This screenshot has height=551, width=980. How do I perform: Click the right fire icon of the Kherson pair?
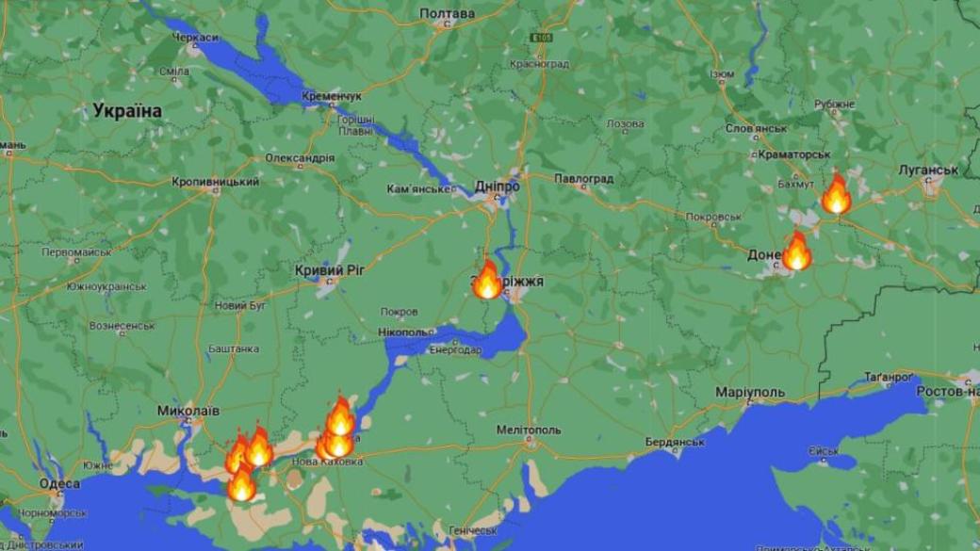point(258,446)
